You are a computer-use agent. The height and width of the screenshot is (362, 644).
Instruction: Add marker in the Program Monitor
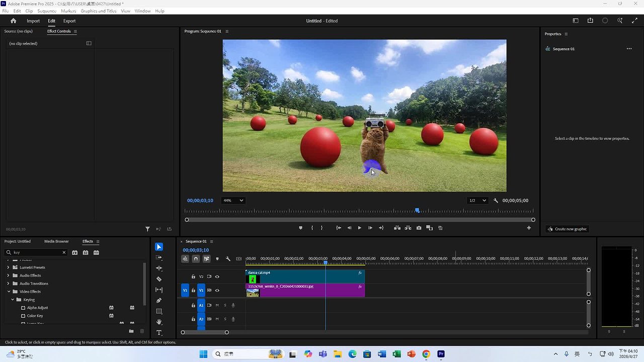click(x=301, y=228)
